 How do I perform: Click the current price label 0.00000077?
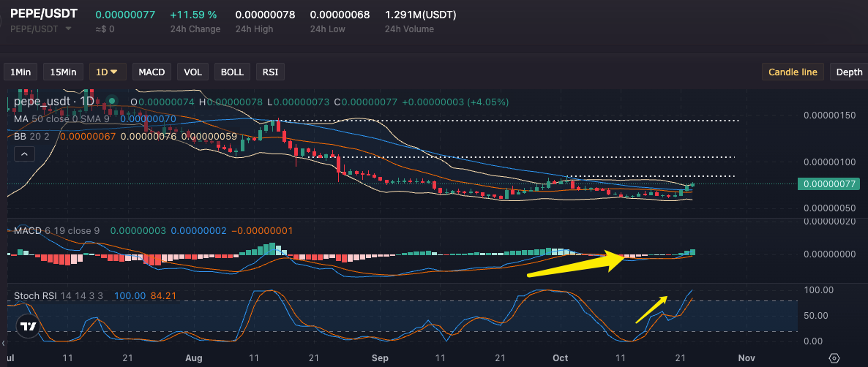coord(827,184)
